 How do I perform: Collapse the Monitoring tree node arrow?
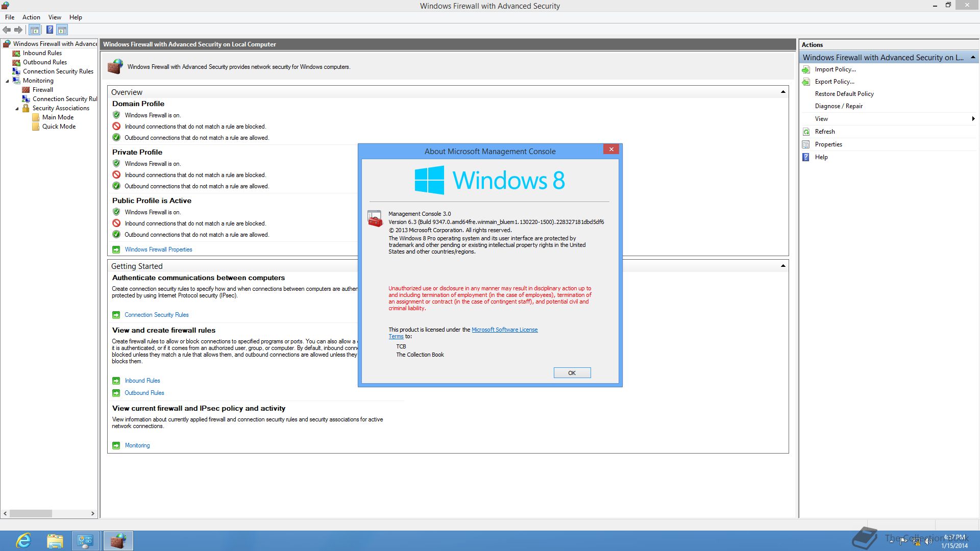tap(7, 81)
